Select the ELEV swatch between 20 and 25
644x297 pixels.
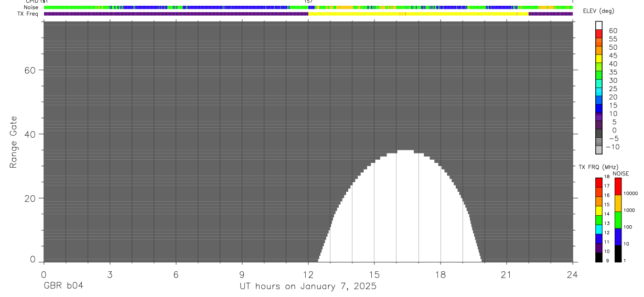point(599,92)
